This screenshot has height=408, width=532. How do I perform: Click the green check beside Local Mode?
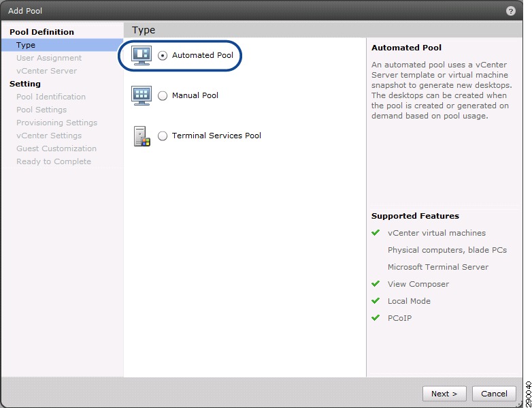376,300
